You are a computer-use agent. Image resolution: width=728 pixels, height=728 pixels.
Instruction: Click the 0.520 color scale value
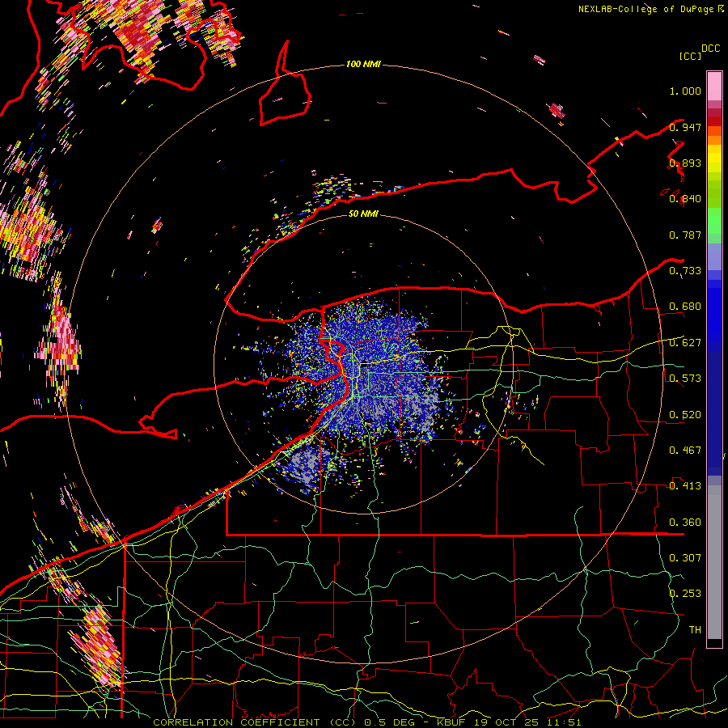click(685, 415)
